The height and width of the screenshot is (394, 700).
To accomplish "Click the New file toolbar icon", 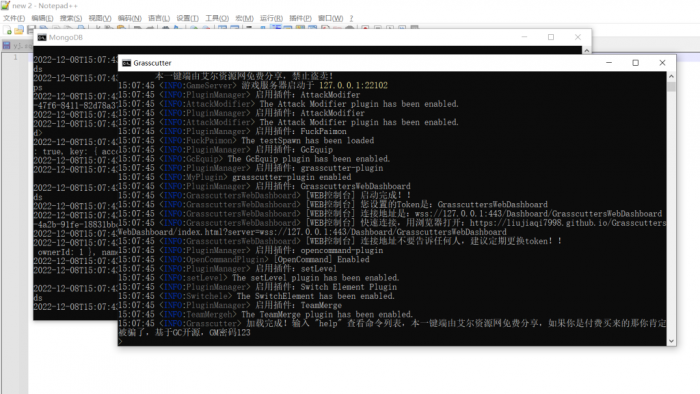I will (x=8, y=30).
